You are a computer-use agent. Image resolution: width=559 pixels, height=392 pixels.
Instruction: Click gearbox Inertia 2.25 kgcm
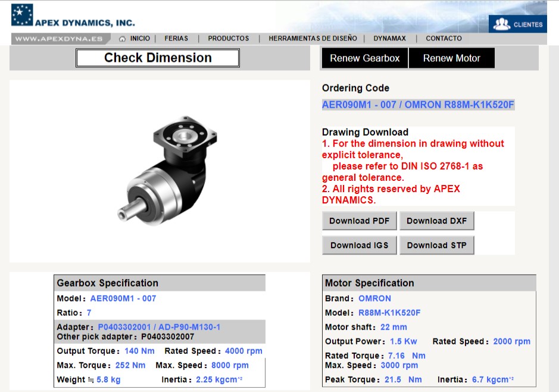219,380
